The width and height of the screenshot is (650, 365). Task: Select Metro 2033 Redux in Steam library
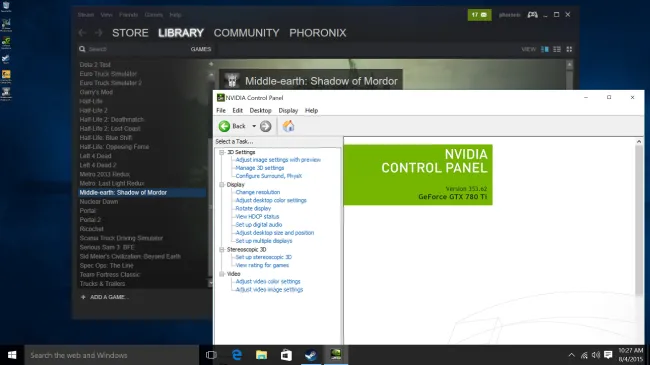[x=104, y=174]
